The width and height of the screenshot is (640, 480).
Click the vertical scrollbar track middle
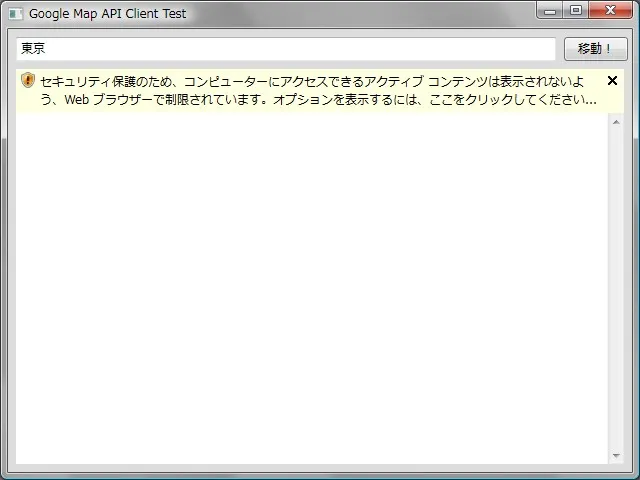click(616, 290)
